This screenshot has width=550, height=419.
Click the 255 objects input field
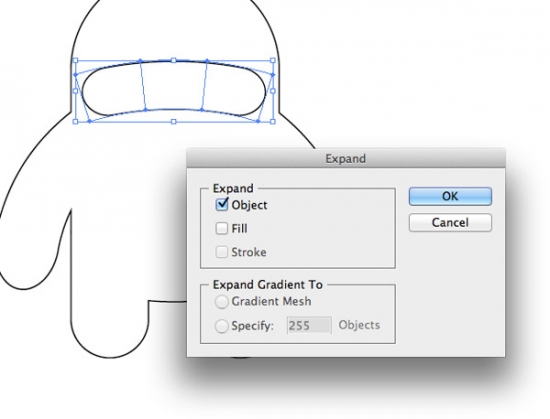pyautogui.click(x=309, y=325)
